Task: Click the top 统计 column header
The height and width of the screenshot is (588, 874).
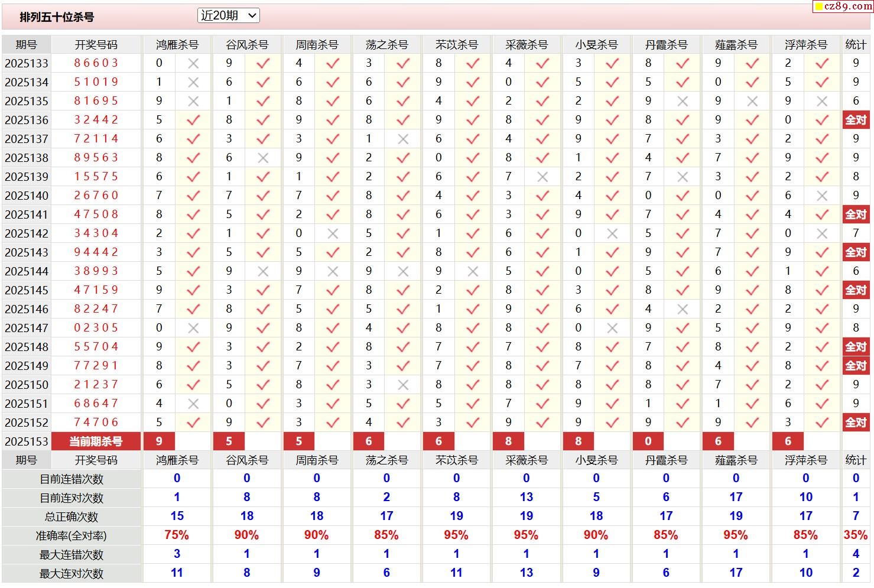Action: pos(856,45)
